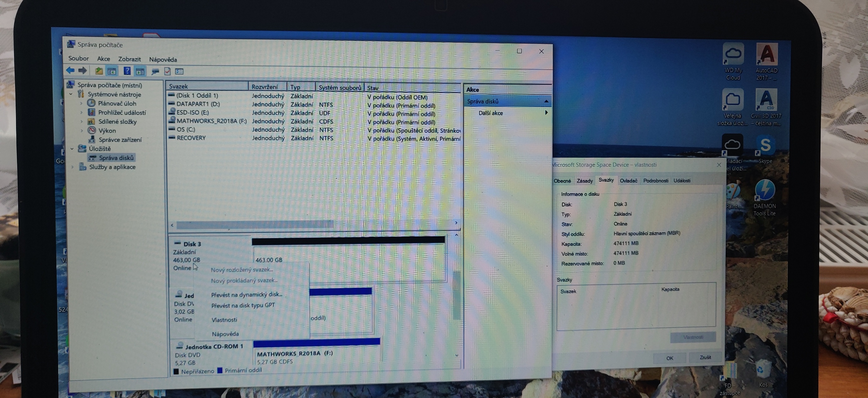Screen dimensions: 868x398
Task: Click the Forward arrow toolbar icon
Action: pyautogui.click(x=83, y=70)
